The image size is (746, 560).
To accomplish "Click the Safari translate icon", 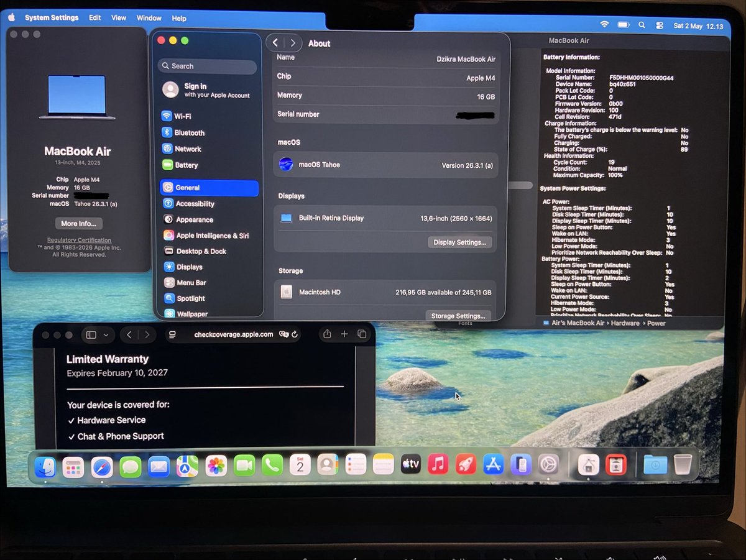I will point(284,334).
